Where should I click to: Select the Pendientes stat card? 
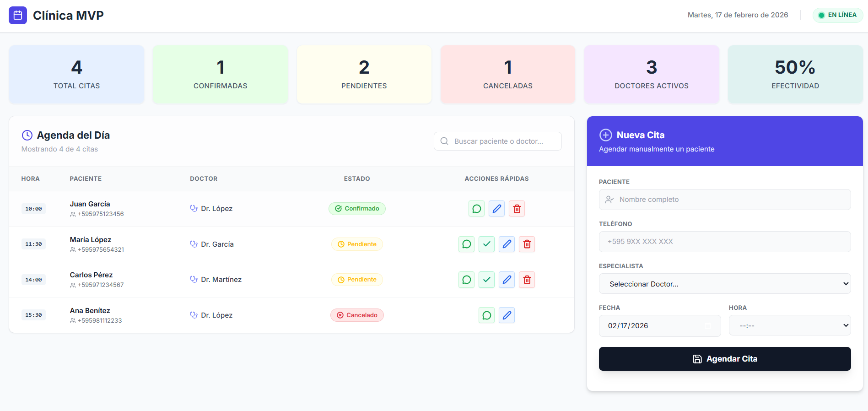tap(364, 75)
